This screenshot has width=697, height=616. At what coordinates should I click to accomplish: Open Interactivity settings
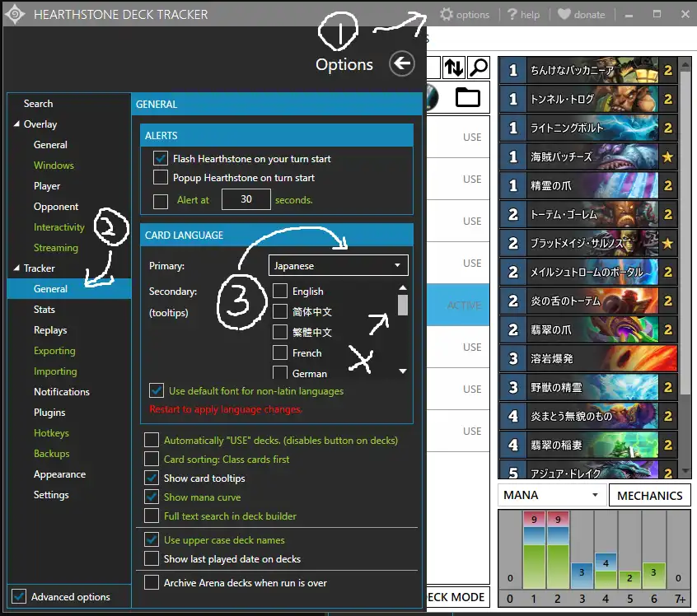coord(59,227)
